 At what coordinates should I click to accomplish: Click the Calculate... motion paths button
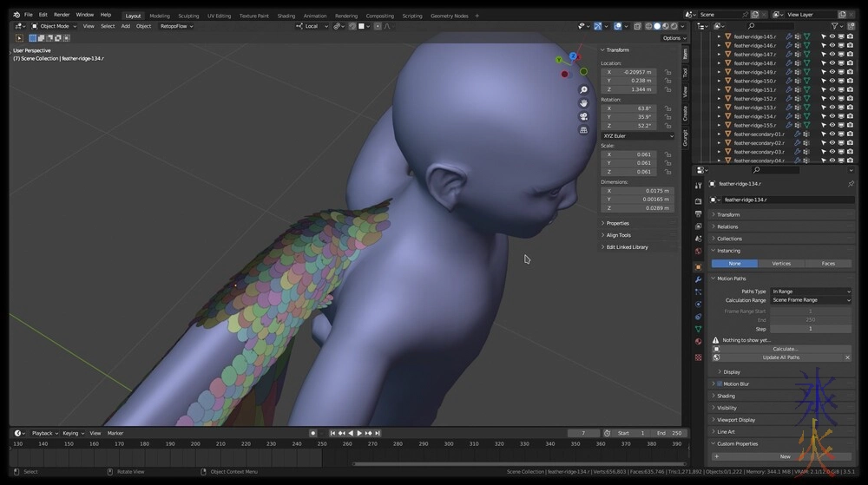(785, 349)
